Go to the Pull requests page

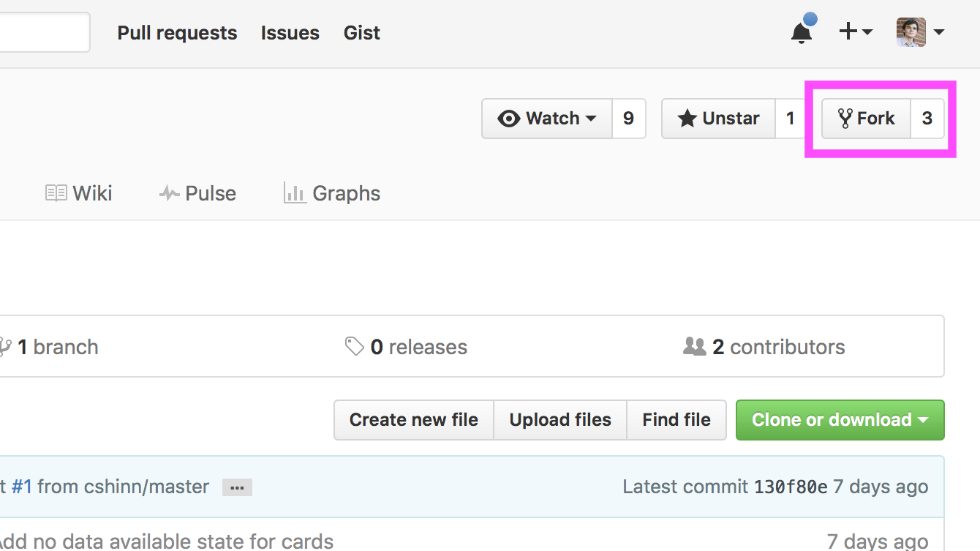pos(177,32)
